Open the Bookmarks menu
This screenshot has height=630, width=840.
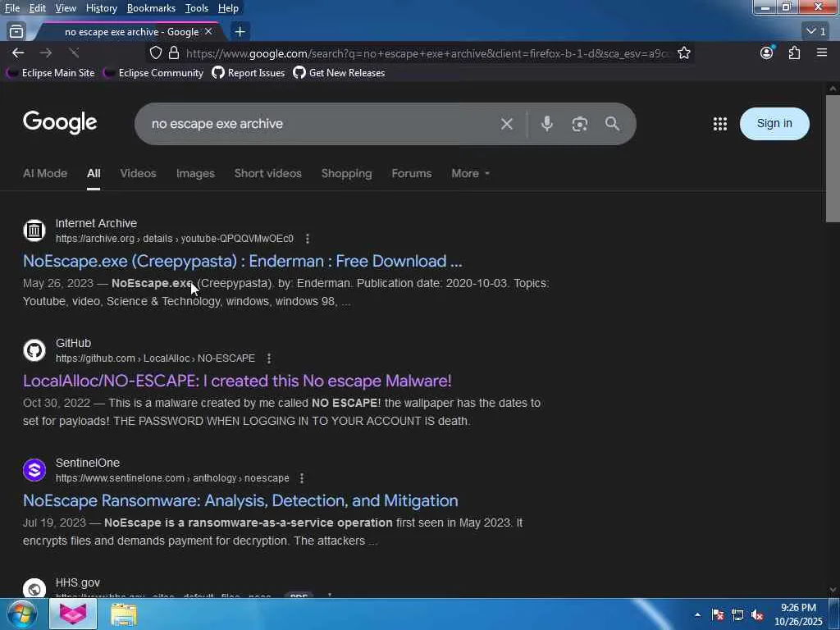tap(151, 8)
